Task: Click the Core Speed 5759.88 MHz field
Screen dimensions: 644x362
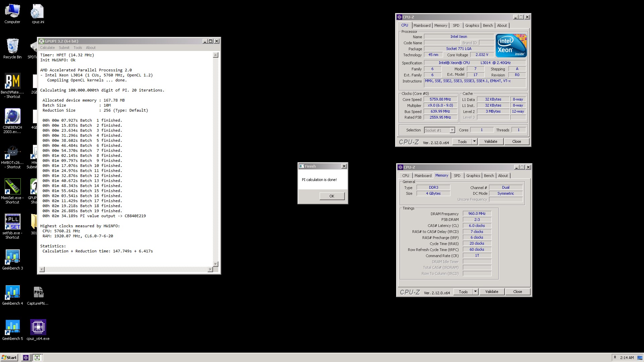Action: pos(440,100)
